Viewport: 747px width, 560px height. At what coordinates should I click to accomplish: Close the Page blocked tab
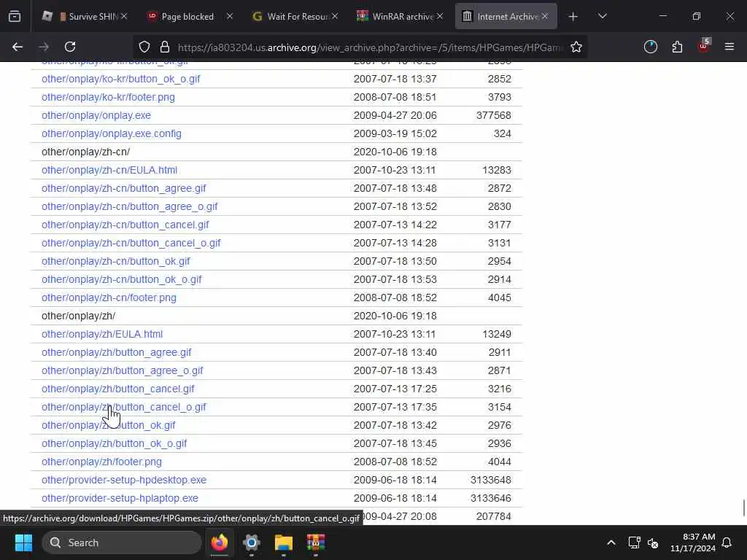tap(230, 16)
